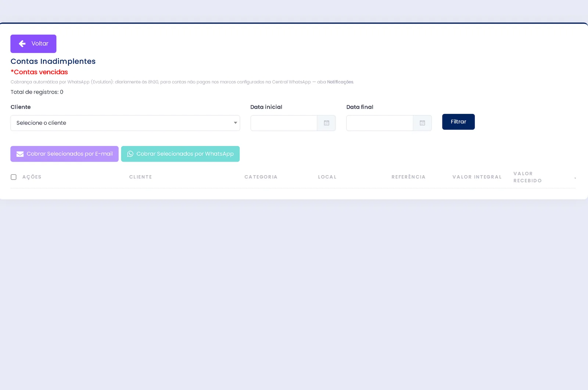Viewport: 588px width, 390px height.
Task: Click the Contas Inadimplentes page title
Action: 53,61
